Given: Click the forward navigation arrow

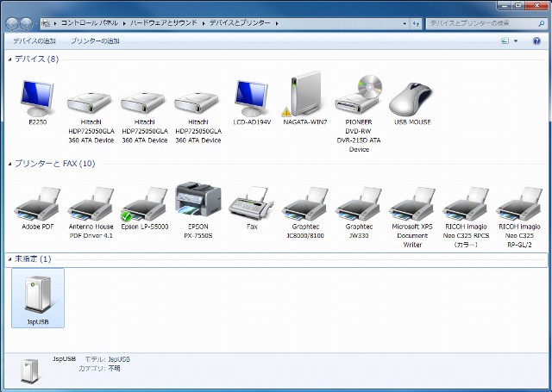Looking at the screenshot, I should [x=26, y=23].
